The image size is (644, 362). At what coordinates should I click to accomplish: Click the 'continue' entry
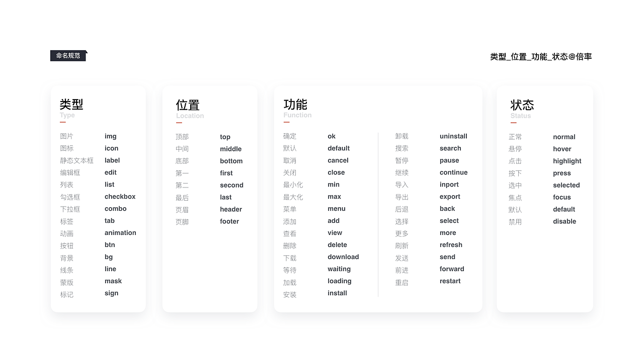pos(454,172)
